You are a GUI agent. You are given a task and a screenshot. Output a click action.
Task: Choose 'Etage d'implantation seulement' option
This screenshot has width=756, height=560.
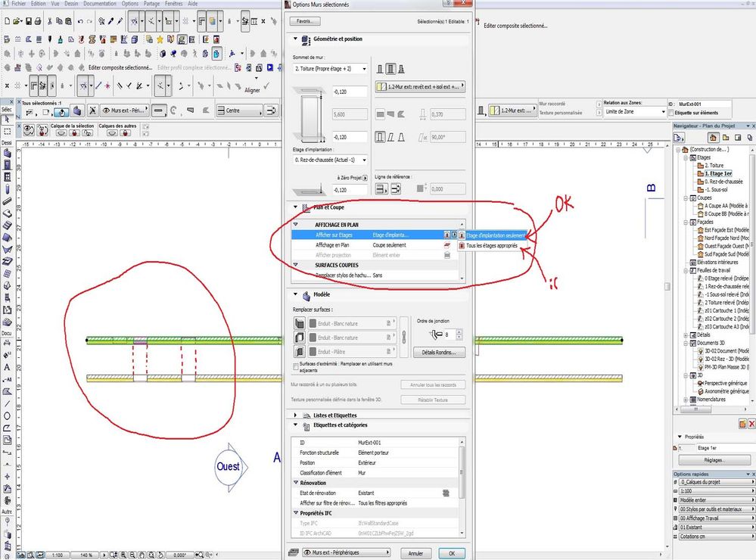[x=492, y=235]
